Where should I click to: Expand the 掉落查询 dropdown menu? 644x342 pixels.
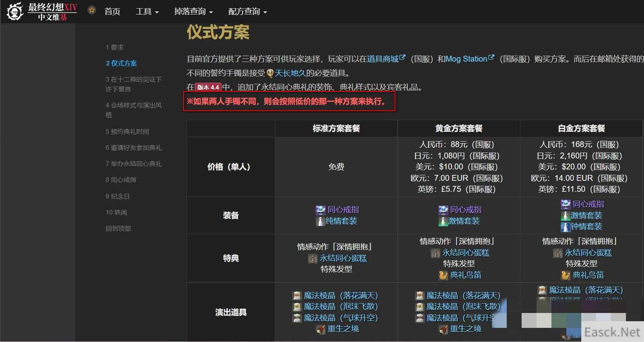point(193,11)
